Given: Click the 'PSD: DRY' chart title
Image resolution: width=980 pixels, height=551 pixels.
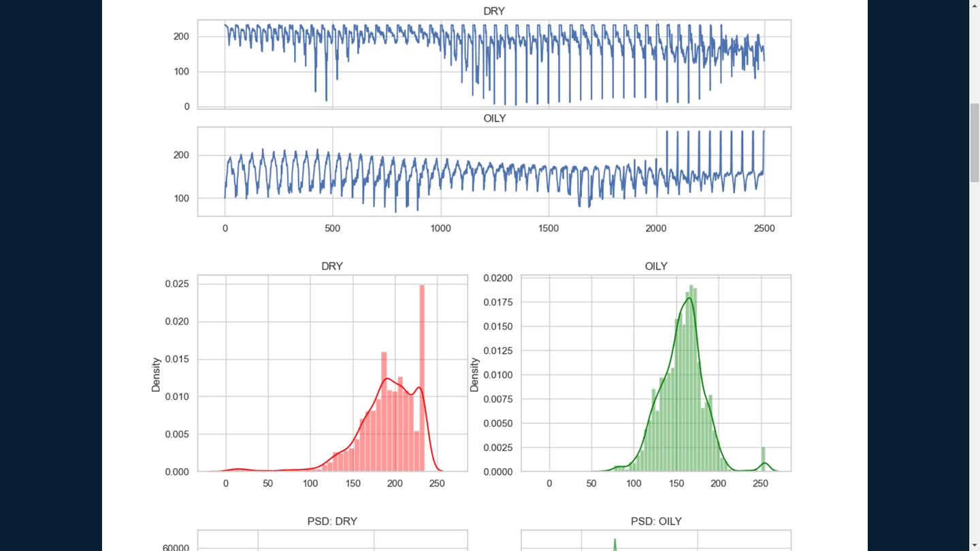Looking at the screenshot, I should pos(332,522).
